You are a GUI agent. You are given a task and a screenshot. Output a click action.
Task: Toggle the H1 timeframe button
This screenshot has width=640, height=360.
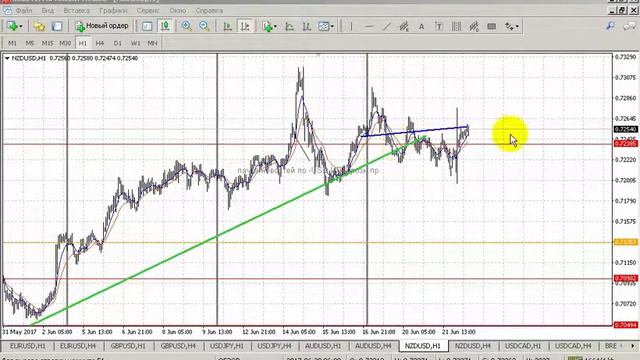tap(82, 43)
